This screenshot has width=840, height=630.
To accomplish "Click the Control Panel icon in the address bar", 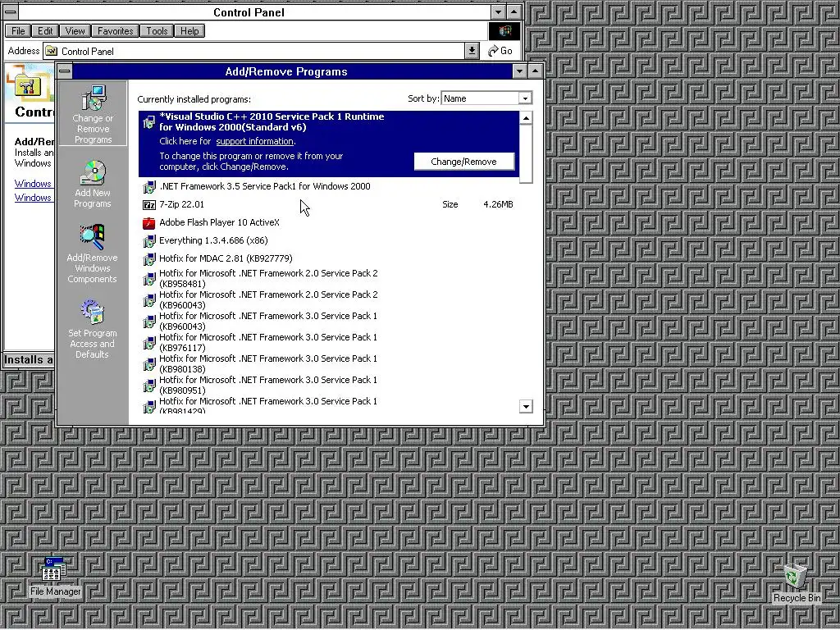I will (x=52, y=52).
